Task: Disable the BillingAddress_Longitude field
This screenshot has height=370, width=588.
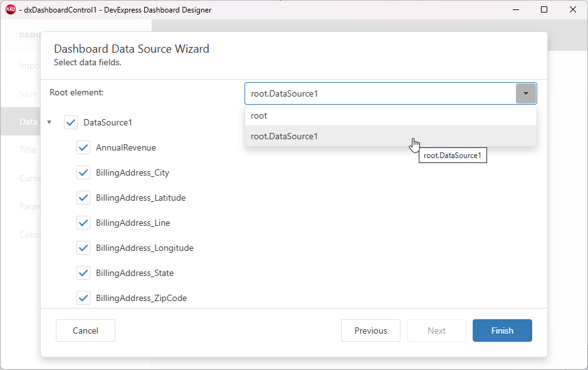Action: pyautogui.click(x=83, y=248)
